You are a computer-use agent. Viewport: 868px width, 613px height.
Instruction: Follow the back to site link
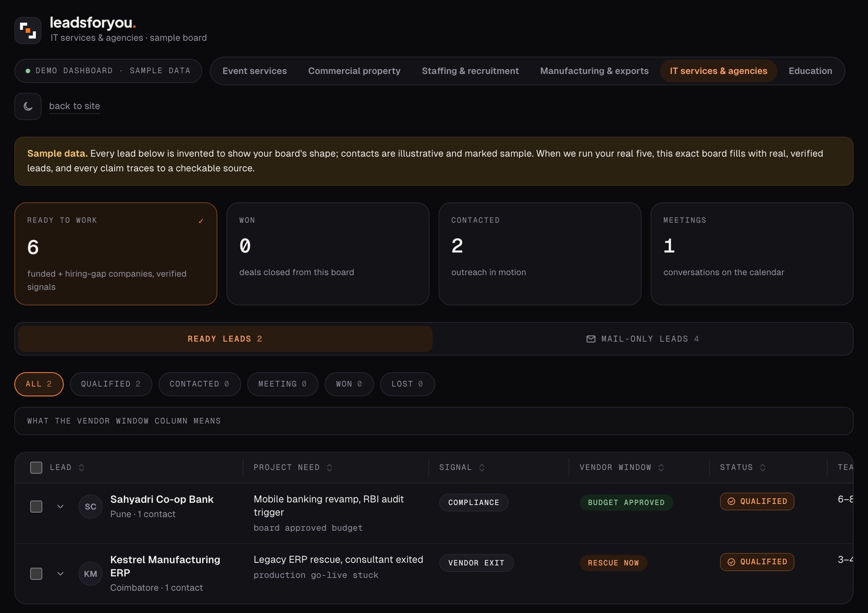click(x=74, y=106)
